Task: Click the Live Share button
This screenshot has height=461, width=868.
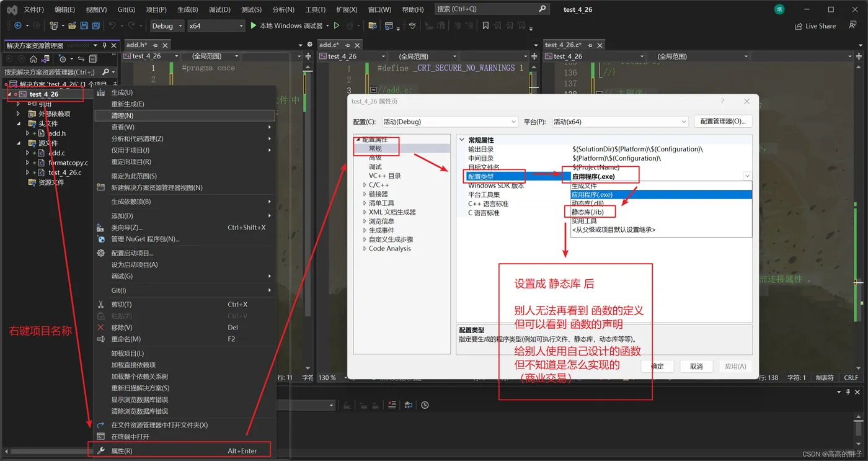Action: click(x=815, y=26)
